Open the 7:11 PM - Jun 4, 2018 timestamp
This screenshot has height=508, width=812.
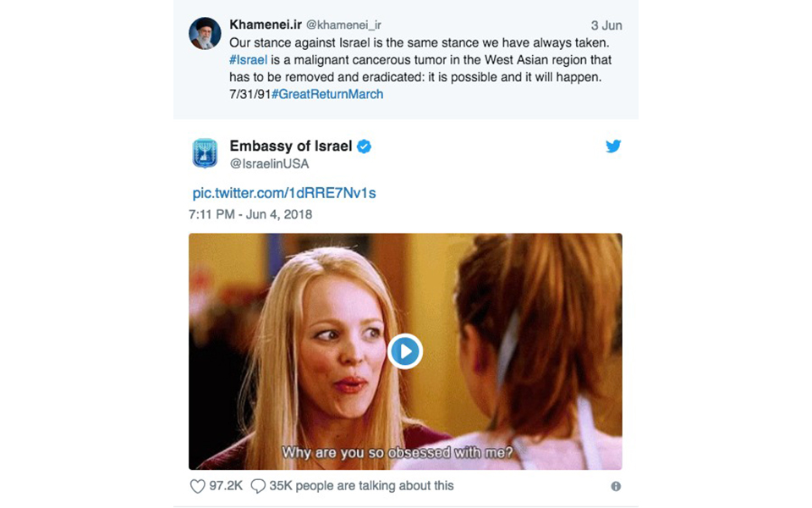pyautogui.click(x=252, y=214)
